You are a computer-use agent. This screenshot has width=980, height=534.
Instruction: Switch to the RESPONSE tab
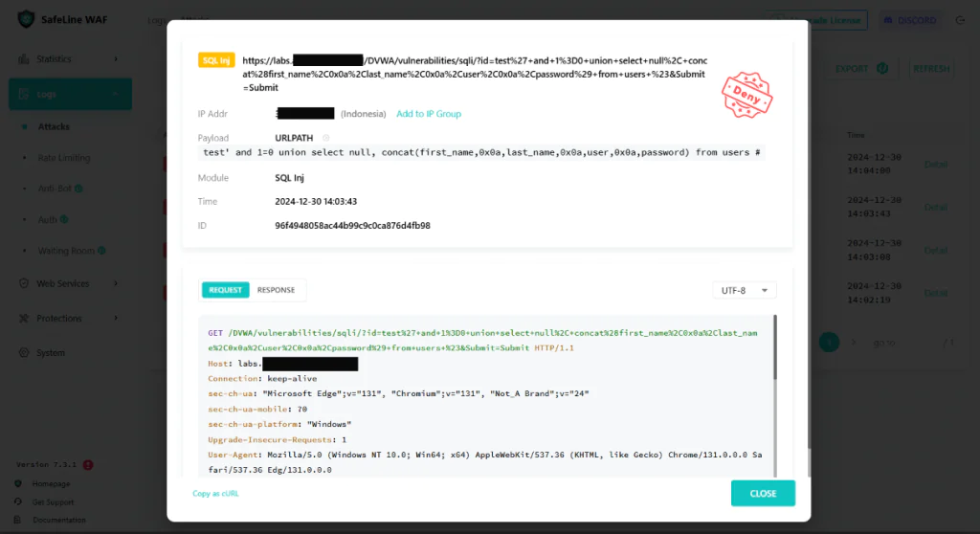coord(276,290)
